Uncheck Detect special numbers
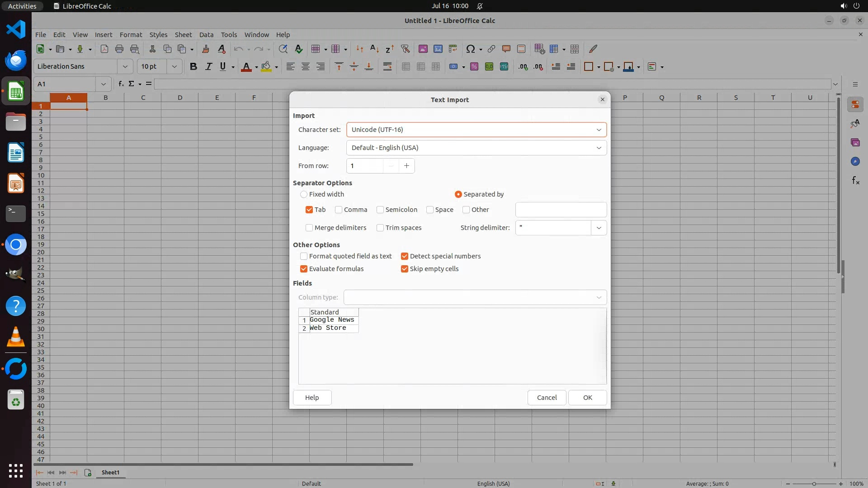This screenshot has width=868, height=488. pos(405,256)
